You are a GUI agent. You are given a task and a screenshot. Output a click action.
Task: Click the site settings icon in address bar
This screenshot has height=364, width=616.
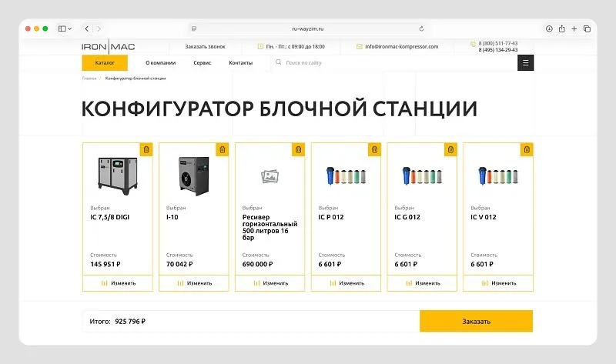coord(194,28)
